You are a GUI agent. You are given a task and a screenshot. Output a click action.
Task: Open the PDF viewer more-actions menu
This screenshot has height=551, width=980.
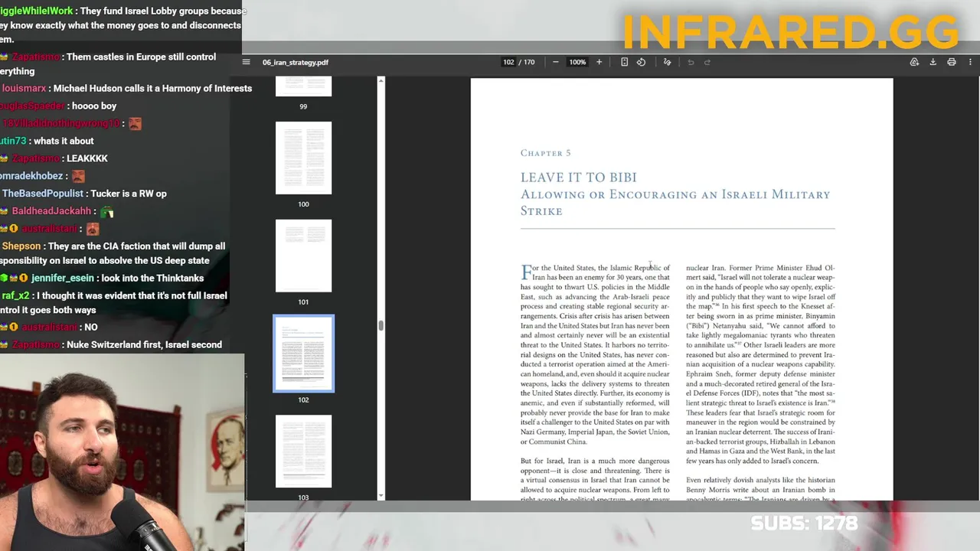tap(970, 62)
